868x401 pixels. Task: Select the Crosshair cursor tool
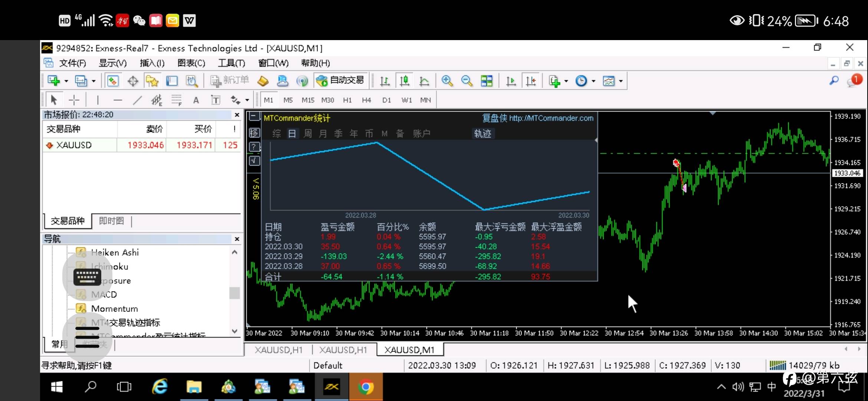(x=74, y=100)
